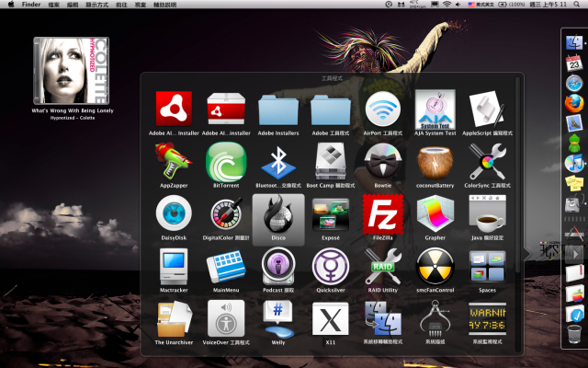The image size is (588, 368).
Task: Launch AppZapper ray gun app
Action: [x=174, y=161]
